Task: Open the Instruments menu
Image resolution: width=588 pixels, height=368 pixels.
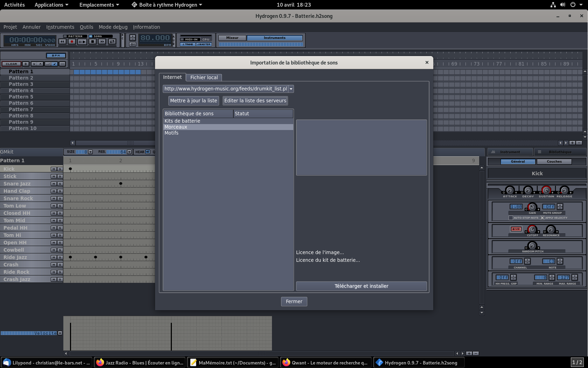Action: coord(60,27)
